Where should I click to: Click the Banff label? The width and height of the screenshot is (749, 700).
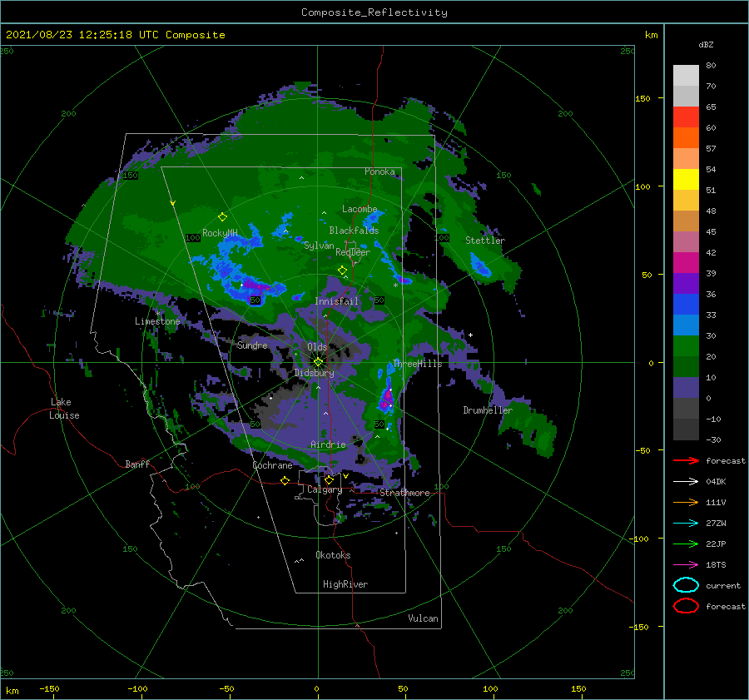click(137, 464)
